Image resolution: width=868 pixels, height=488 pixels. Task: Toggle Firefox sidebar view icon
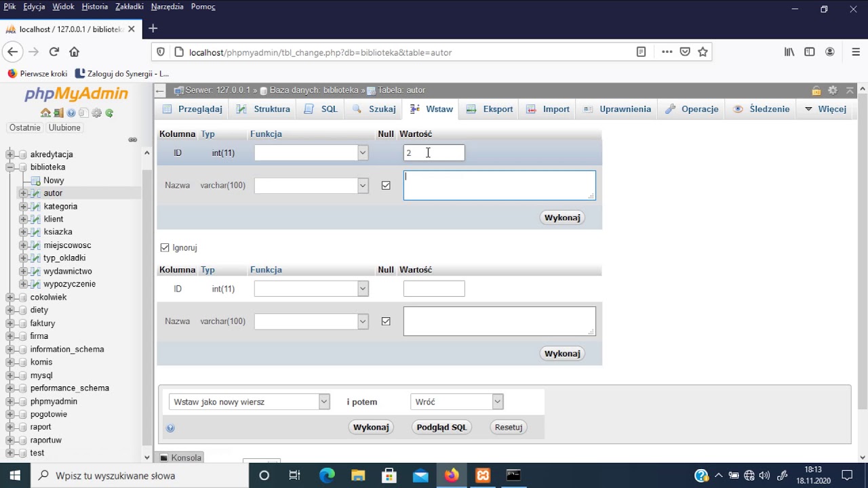pos(810,52)
